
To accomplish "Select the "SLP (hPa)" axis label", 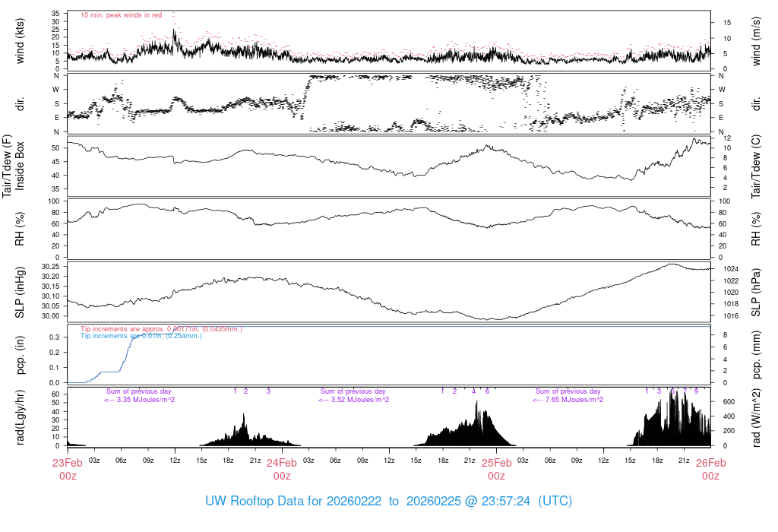I will pos(756,293).
